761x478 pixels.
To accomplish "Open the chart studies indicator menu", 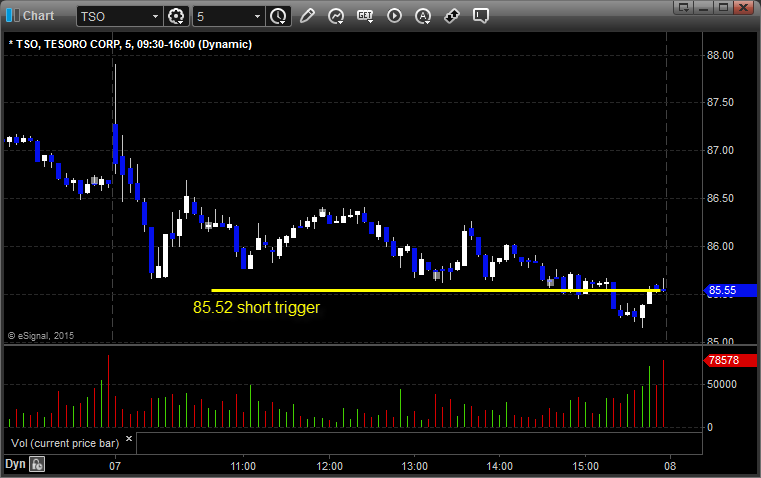I will pos(336,16).
